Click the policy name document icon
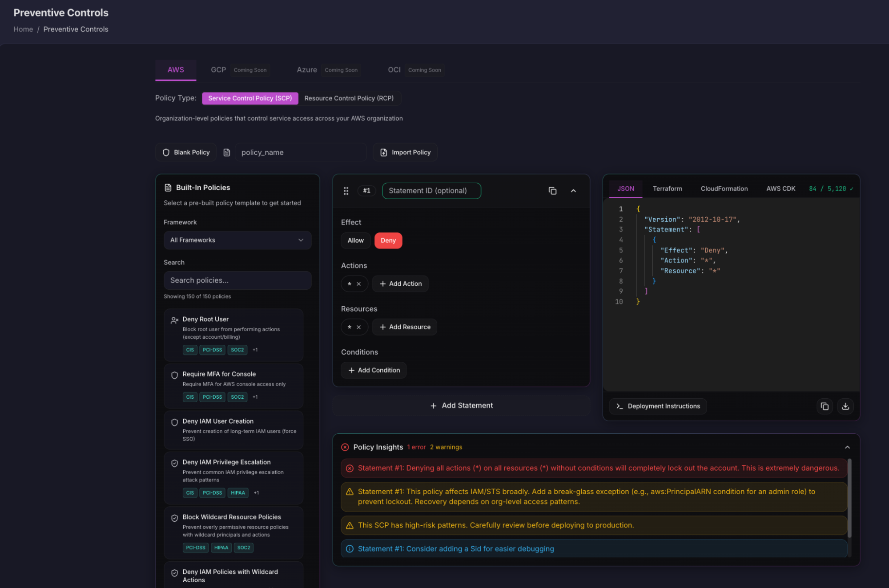Viewport: 889px width, 588px height. pyautogui.click(x=227, y=152)
